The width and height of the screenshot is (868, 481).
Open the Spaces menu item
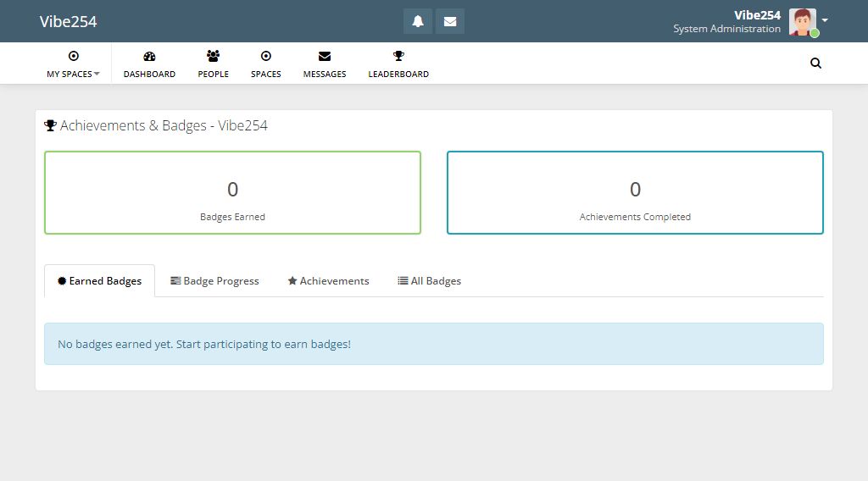[x=265, y=74]
